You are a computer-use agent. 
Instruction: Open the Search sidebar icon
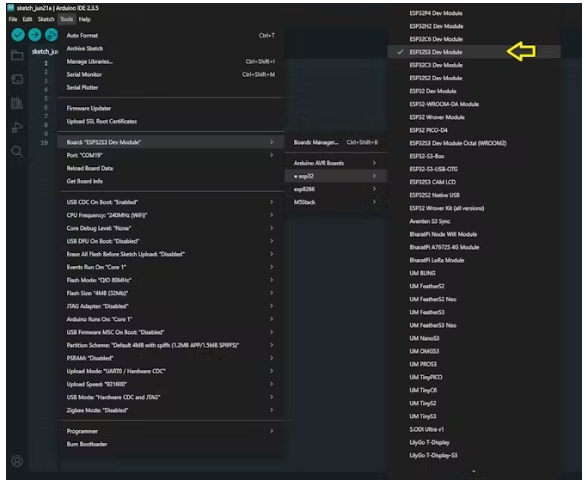click(x=17, y=151)
